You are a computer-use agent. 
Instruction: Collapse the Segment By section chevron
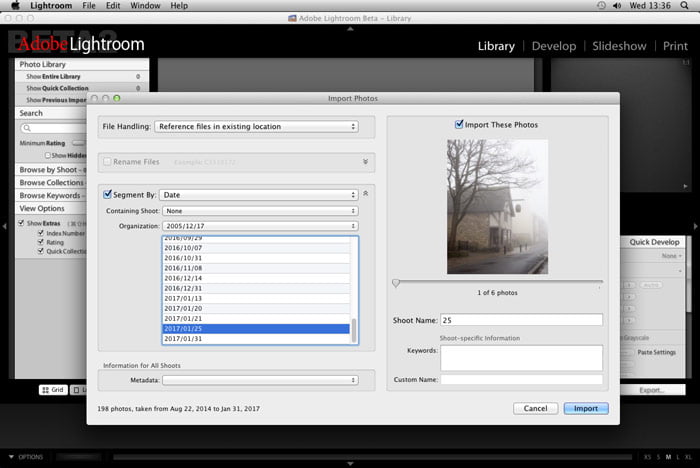pos(366,193)
